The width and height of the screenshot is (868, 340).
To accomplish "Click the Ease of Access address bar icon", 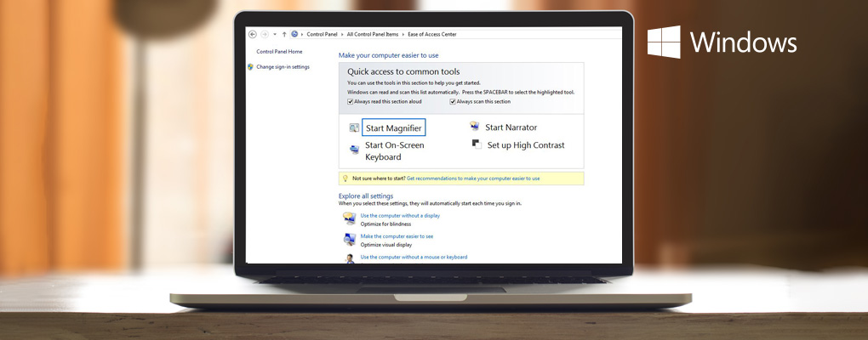I will click(x=294, y=34).
